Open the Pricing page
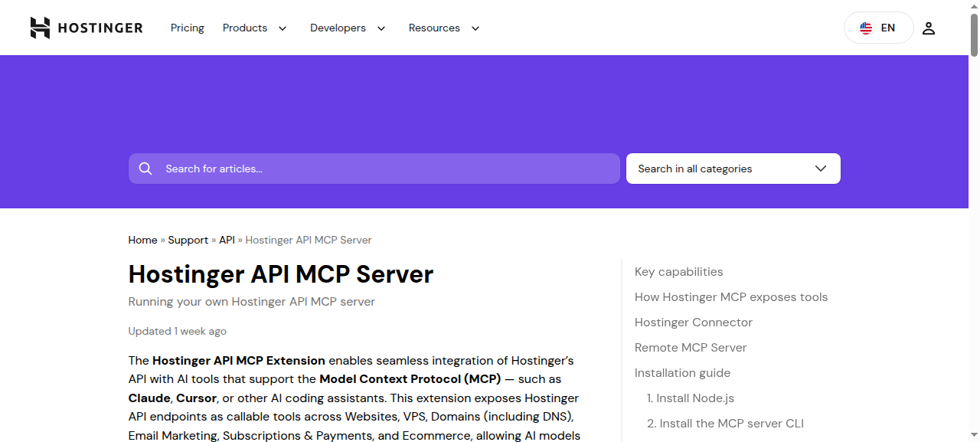Screen dimensions: 980x442 188,28
